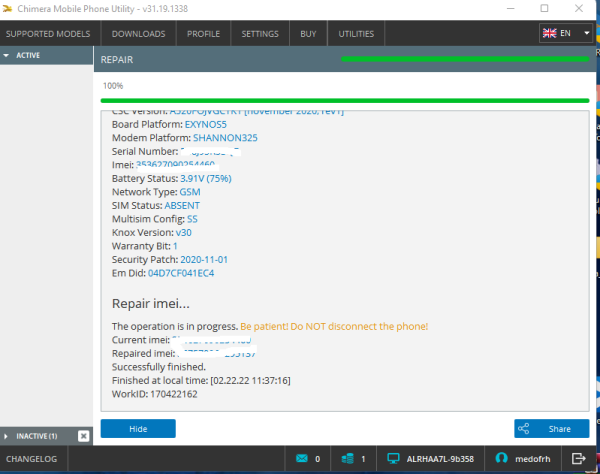
Task: Open the Profile tab
Action: (x=203, y=34)
